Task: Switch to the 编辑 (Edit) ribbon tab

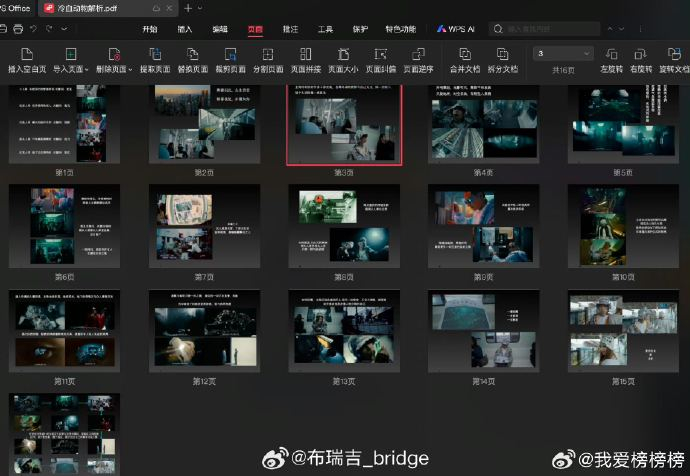Action: (x=220, y=29)
